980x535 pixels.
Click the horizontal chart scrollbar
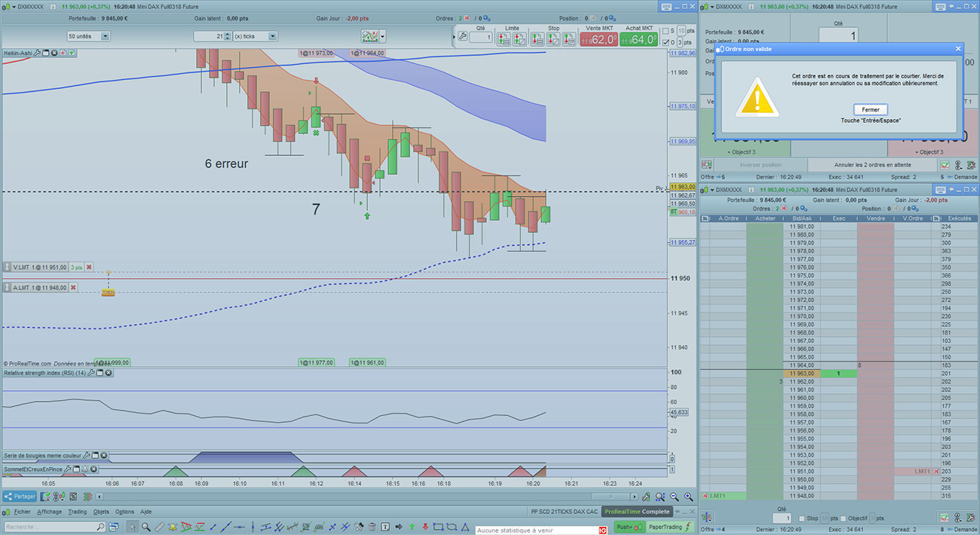tap(611, 497)
